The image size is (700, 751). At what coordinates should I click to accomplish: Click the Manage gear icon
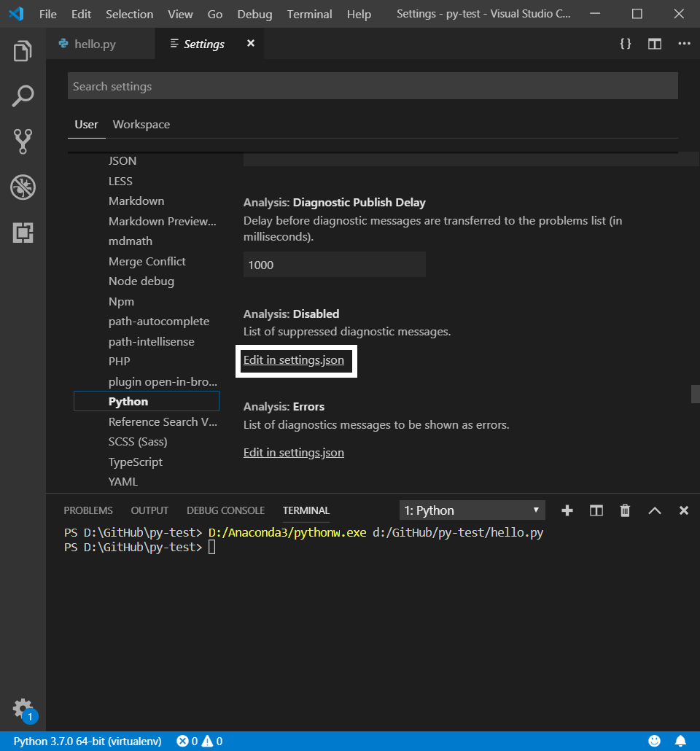point(23,708)
